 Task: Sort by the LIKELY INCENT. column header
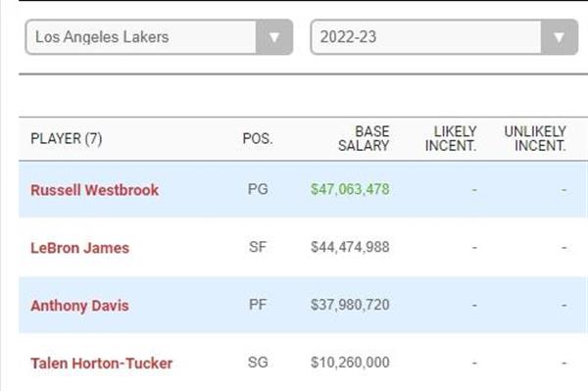451,139
